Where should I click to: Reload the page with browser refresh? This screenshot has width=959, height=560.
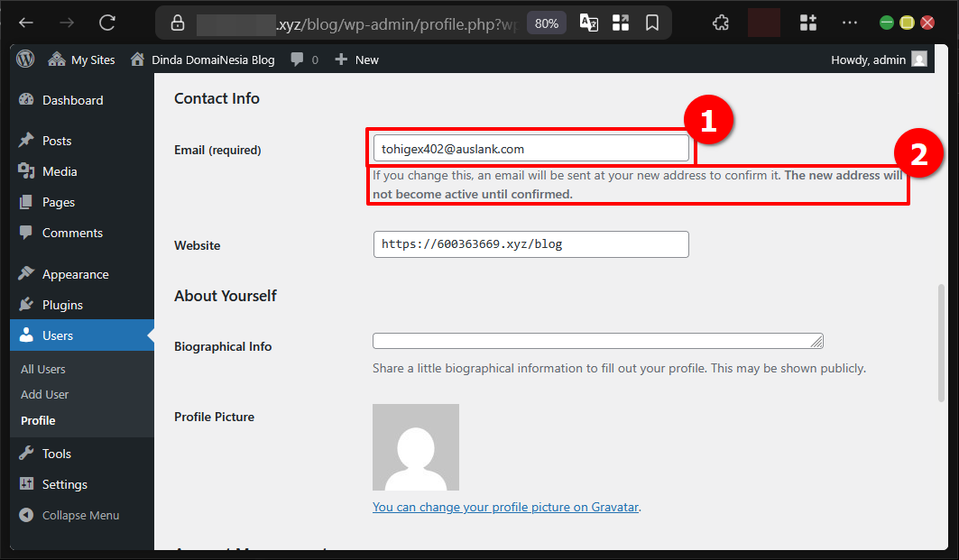(107, 23)
